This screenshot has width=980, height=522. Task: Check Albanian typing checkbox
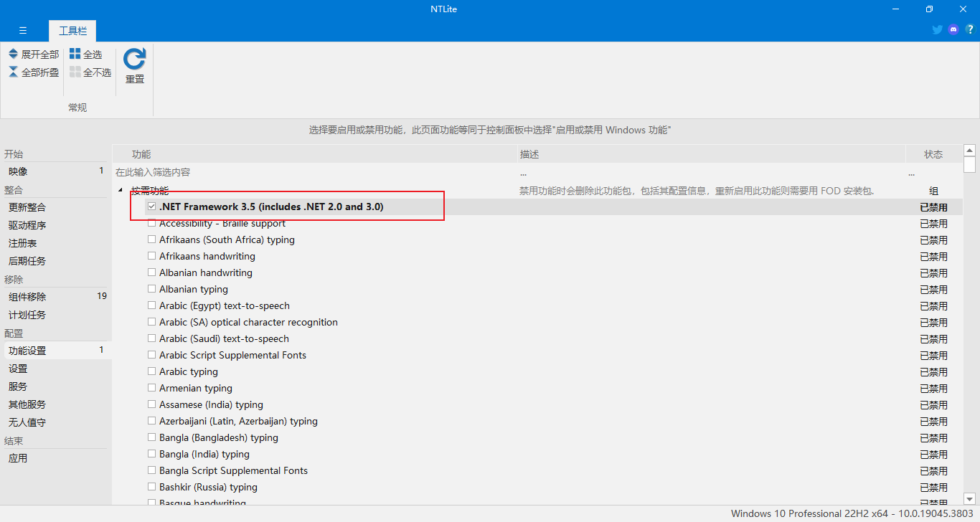click(151, 289)
